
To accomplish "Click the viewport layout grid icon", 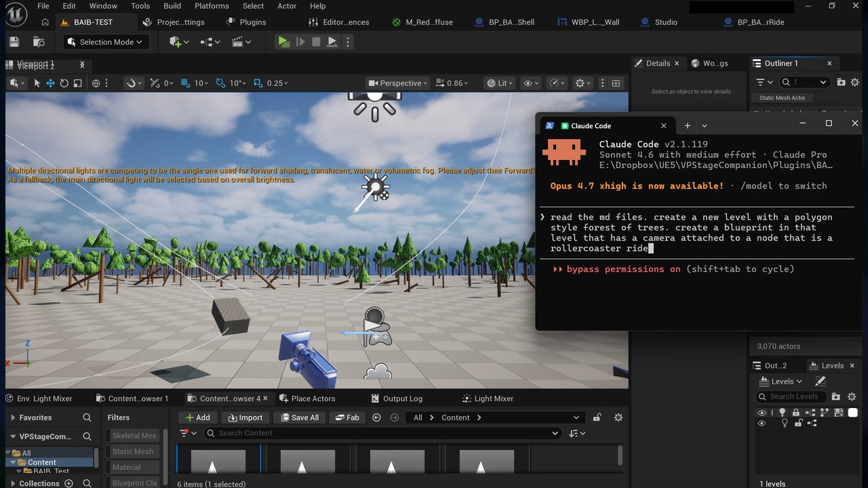I will 616,83.
